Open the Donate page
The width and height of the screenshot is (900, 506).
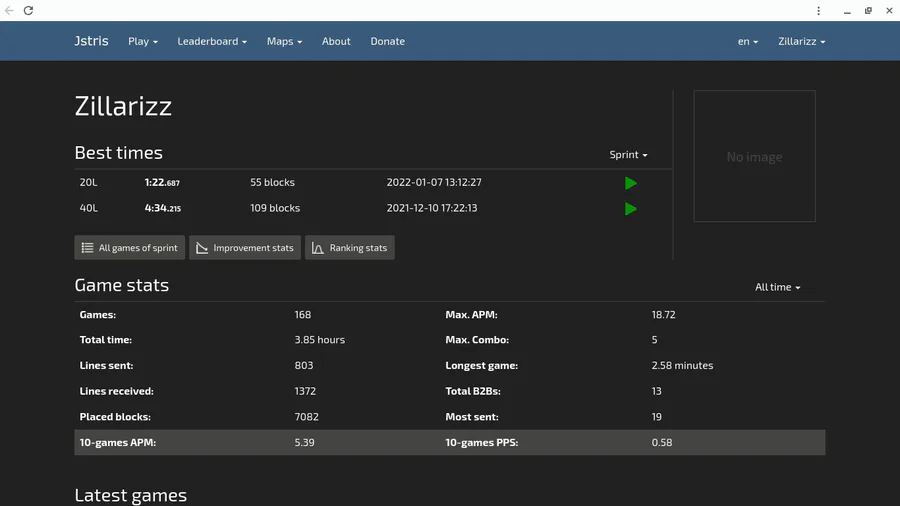point(387,41)
